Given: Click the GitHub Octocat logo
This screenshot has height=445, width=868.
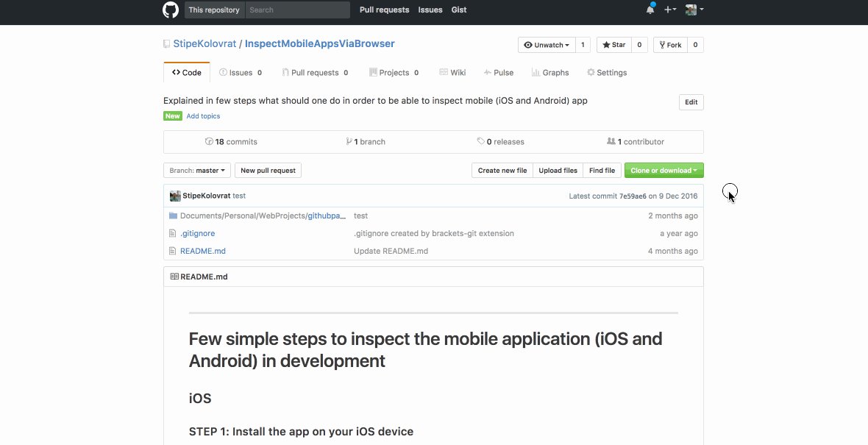Looking at the screenshot, I should tap(170, 10).
